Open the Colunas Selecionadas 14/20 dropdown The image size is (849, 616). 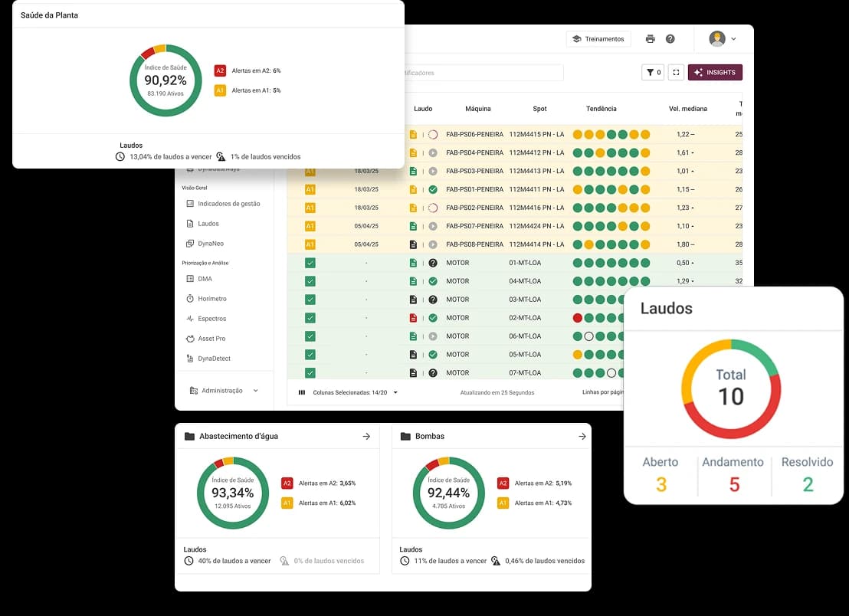395,392
